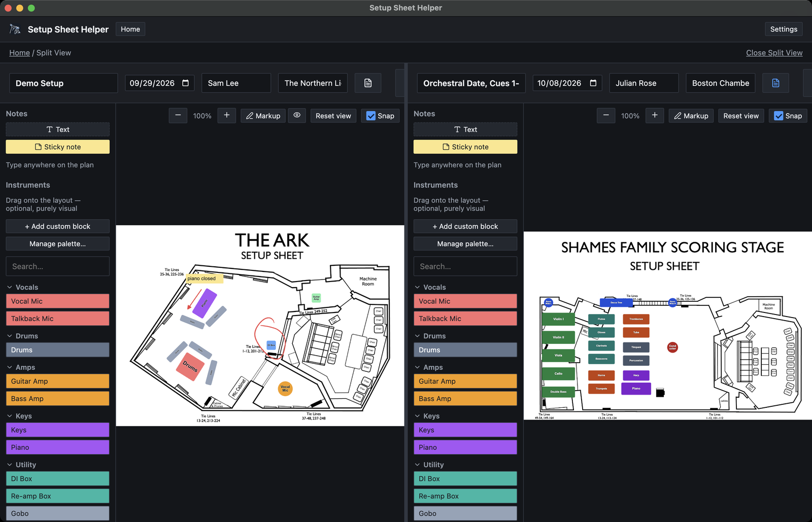
Task: Uncheck Snap in the left pane
Action: [x=371, y=116]
